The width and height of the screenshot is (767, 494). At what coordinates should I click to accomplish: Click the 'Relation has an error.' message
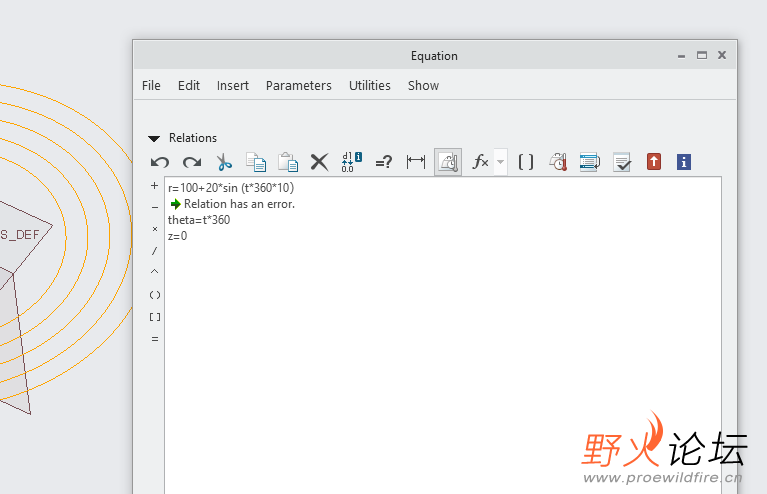[x=240, y=204]
